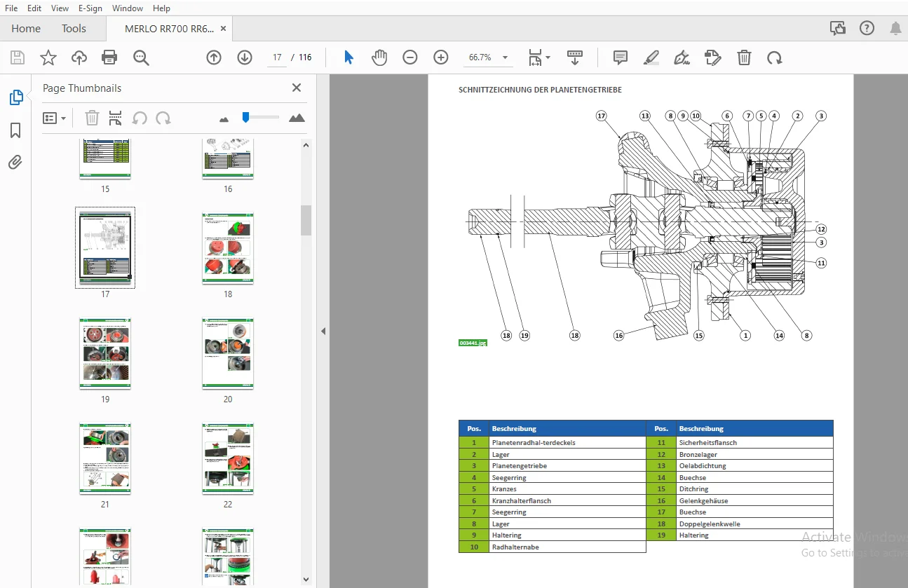This screenshot has width=908, height=588.
Task: Print the document using printer icon
Action: tap(109, 57)
